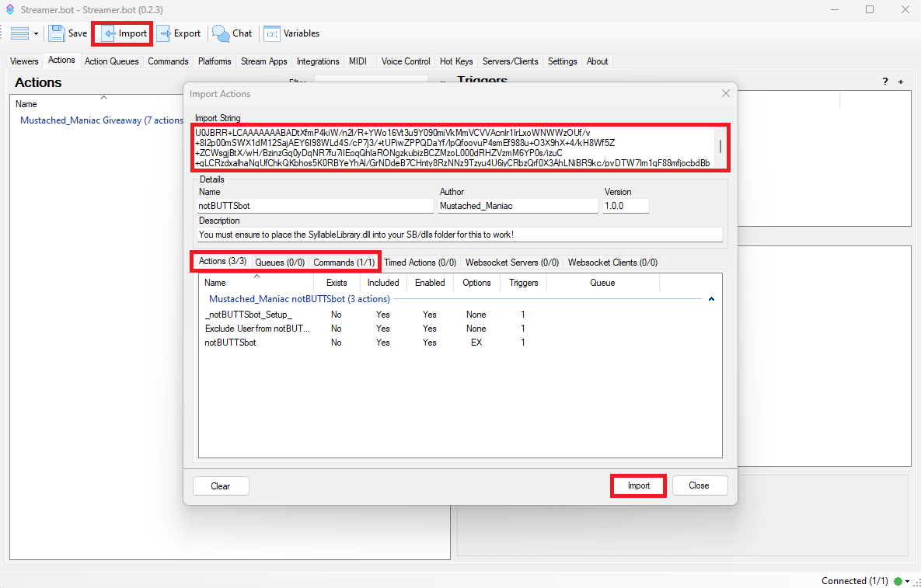
Task: Open dropdown arrow next to hamburger menu
Action: pos(37,34)
